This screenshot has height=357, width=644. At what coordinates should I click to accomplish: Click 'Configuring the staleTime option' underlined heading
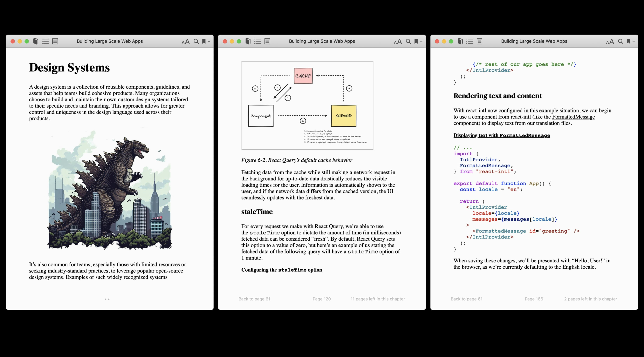[x=282, y=270]
